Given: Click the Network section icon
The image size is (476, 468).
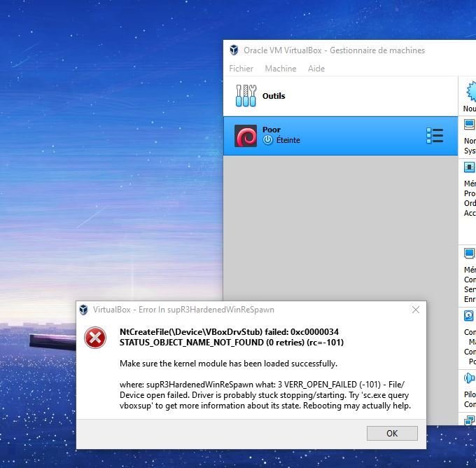Looking at the screenshot, I should [469, 420].
